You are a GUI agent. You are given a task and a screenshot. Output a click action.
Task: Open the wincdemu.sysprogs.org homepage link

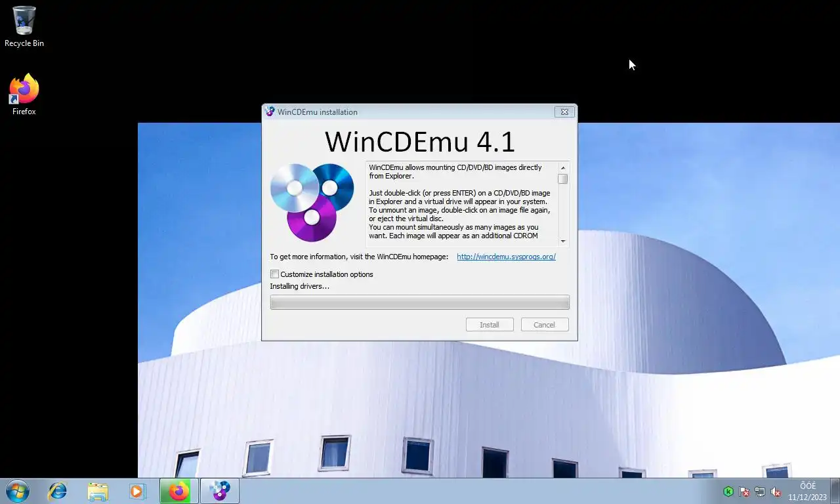point(506,257)
